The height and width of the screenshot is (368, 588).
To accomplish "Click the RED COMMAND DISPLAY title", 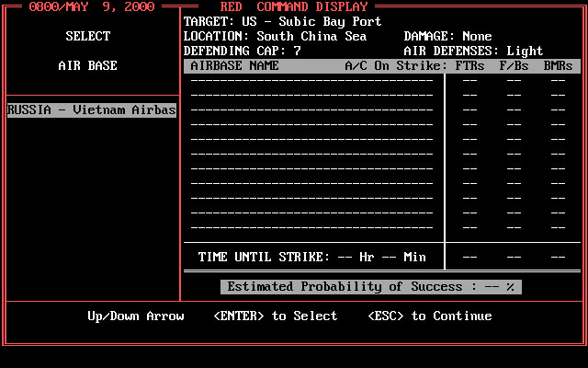I will [294, 6].
